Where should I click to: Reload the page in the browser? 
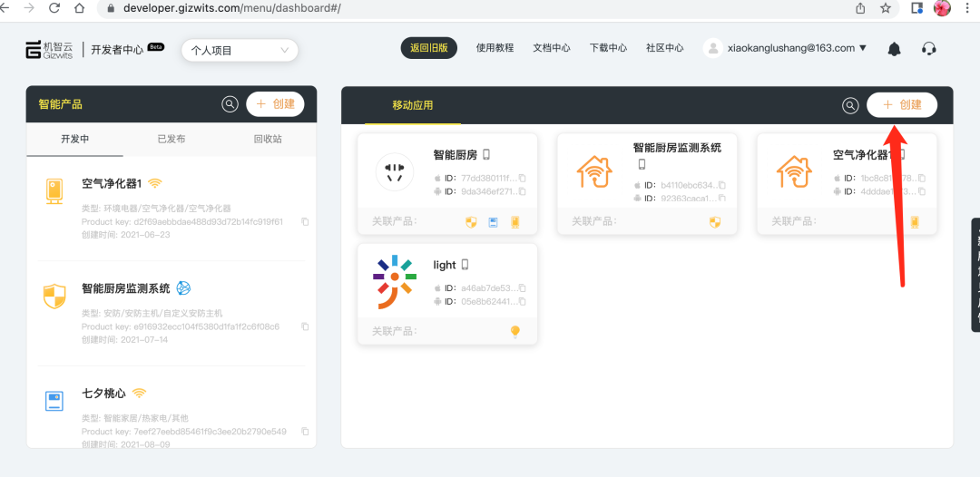coord(54,8)
